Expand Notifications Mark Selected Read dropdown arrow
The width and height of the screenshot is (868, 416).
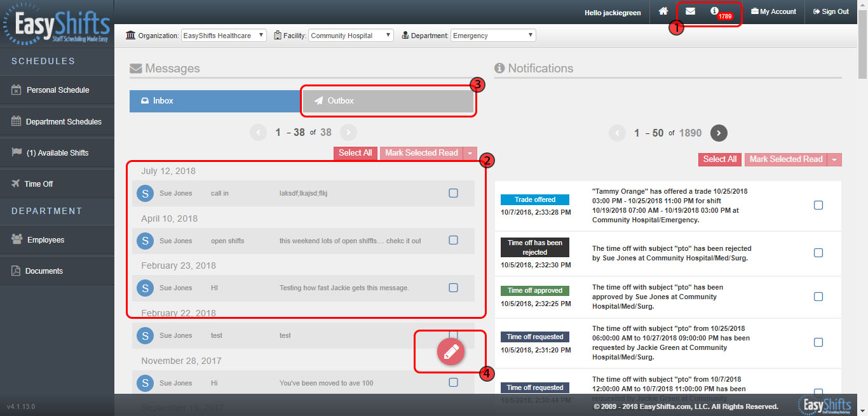(x=835, y=159)
